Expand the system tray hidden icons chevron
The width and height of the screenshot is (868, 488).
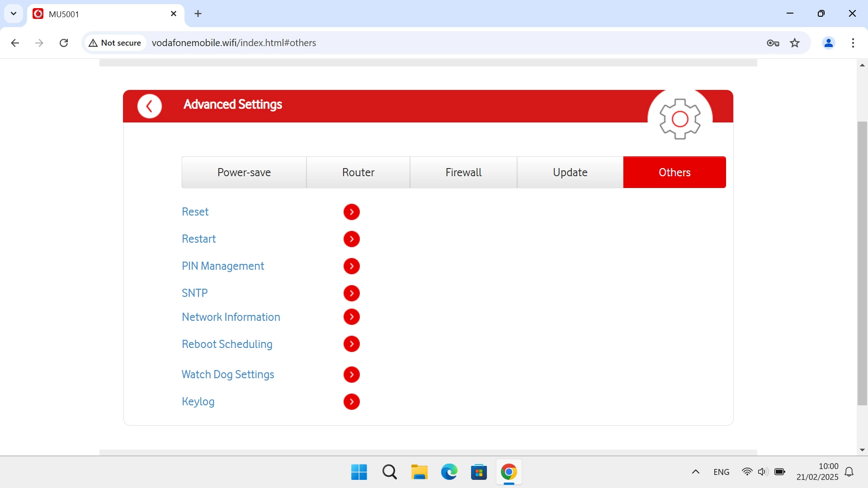(x=696, y=472)
